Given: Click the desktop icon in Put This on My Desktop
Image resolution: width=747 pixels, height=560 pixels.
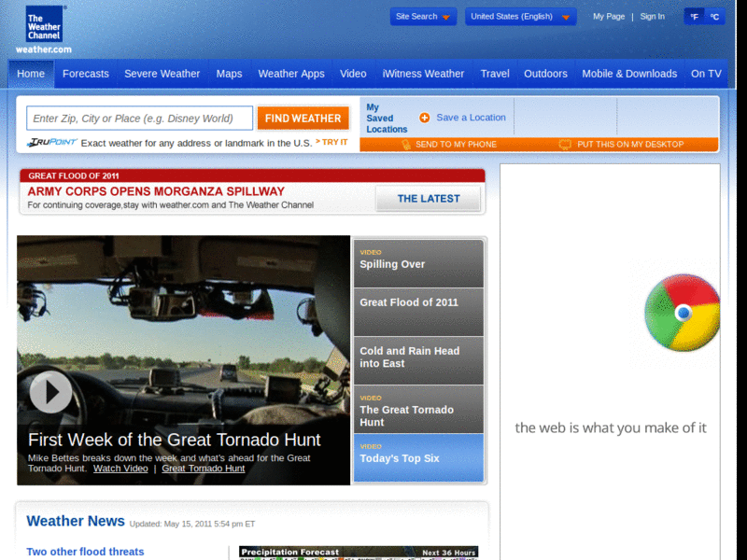Looking at the screenshot, I should [565, 145].
